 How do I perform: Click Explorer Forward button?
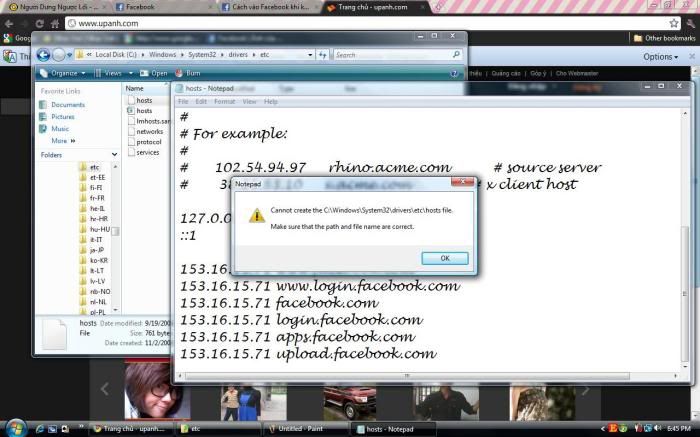pos(58,55)
